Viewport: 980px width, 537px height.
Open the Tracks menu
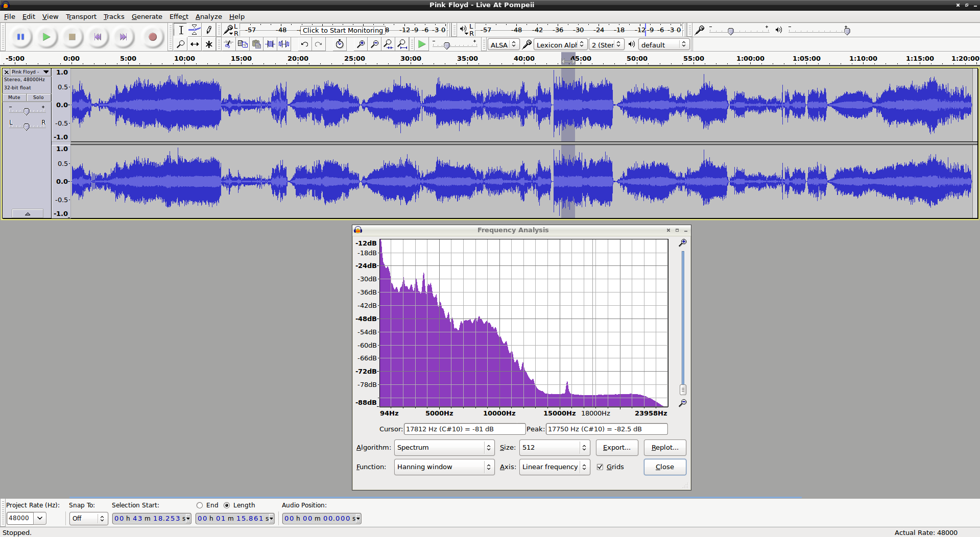pyautogui.click(x=114, y=17)
